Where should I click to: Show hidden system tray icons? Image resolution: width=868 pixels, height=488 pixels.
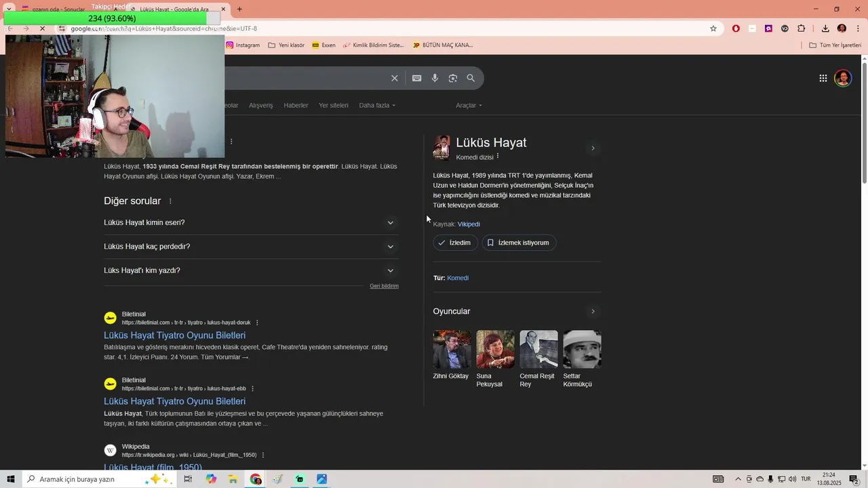738,479
